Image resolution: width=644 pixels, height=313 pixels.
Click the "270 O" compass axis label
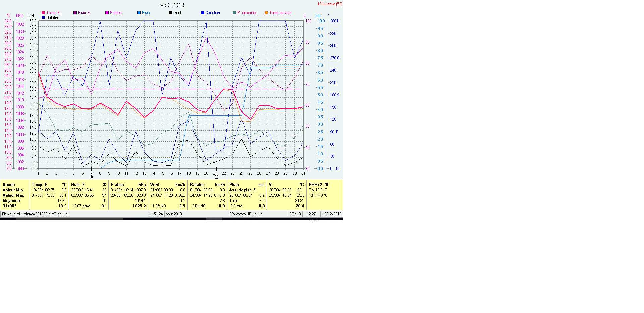(x=335, y=58)
